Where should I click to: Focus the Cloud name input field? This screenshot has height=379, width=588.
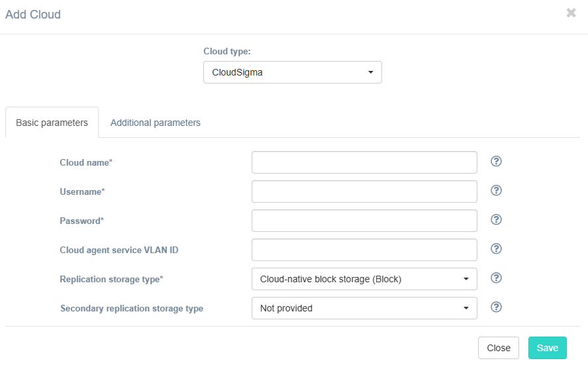(x=364, y=162)
